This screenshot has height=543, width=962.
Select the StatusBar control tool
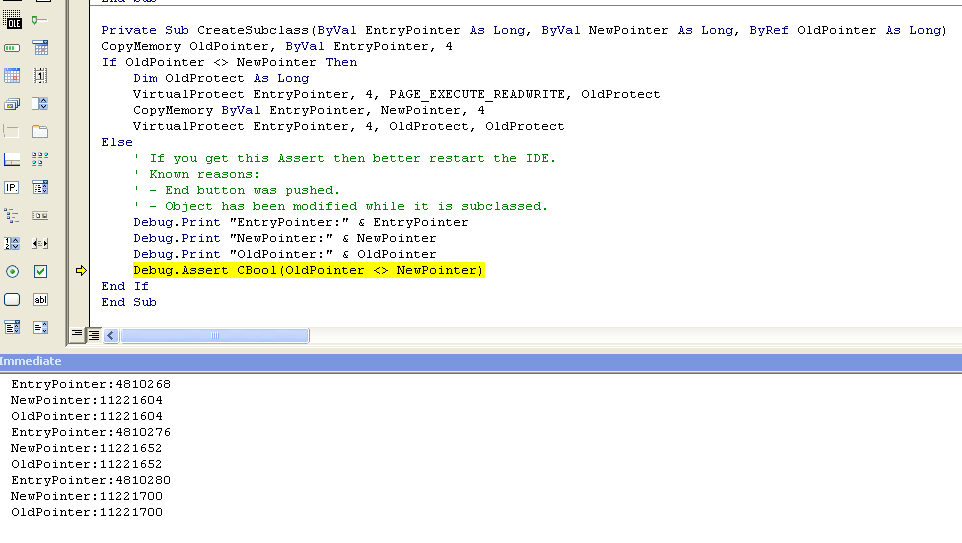12,160
